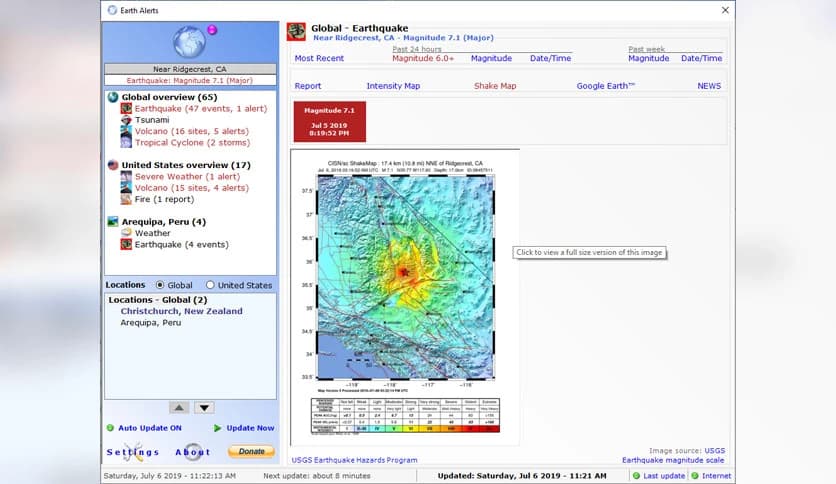The image size is (836, 484).
Task: Open the USGS Earthquake Hazards Program link
Action: [354, 460]
